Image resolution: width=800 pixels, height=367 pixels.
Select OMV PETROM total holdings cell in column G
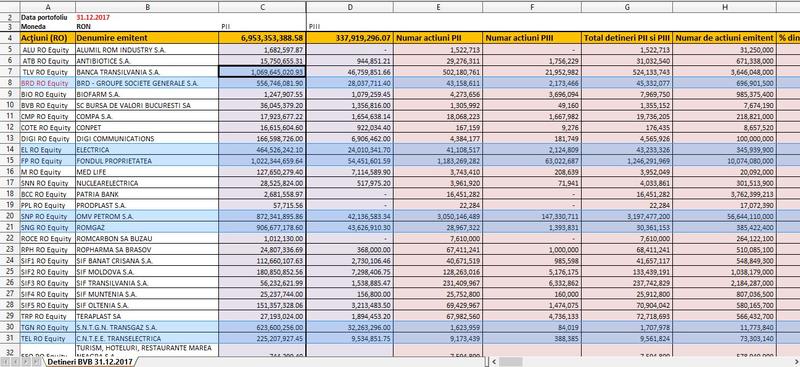click(627, 216)
